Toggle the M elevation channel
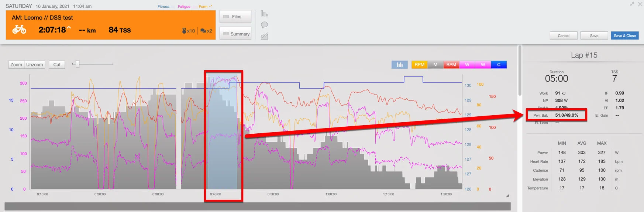This screenshot has width=644, height=212. (435, 65)
